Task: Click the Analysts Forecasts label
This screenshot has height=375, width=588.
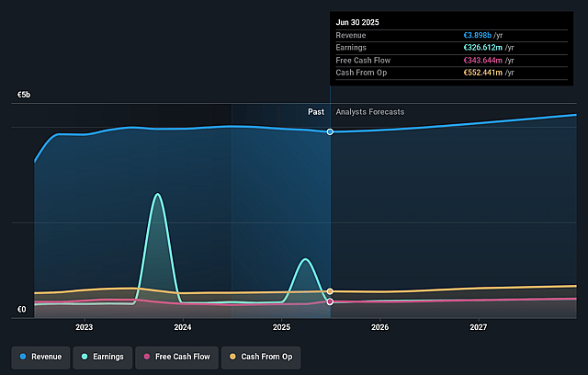Action: pyautogui.click(x=370, y=112)
